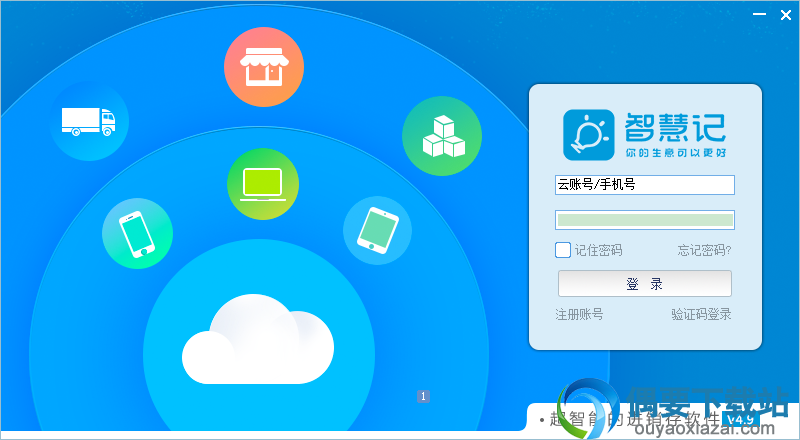
Task: Minimize the login window
Action: (x=760, y=15)
